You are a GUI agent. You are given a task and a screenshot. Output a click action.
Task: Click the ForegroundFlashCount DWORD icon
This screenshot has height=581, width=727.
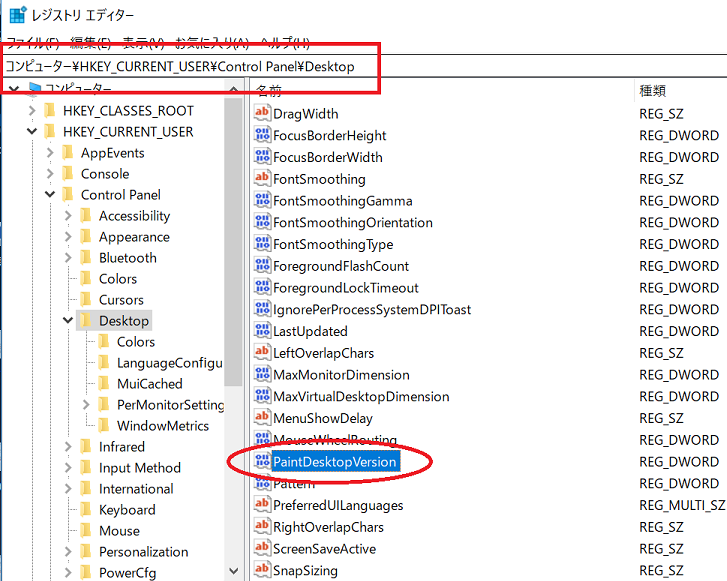pos(262,265)
